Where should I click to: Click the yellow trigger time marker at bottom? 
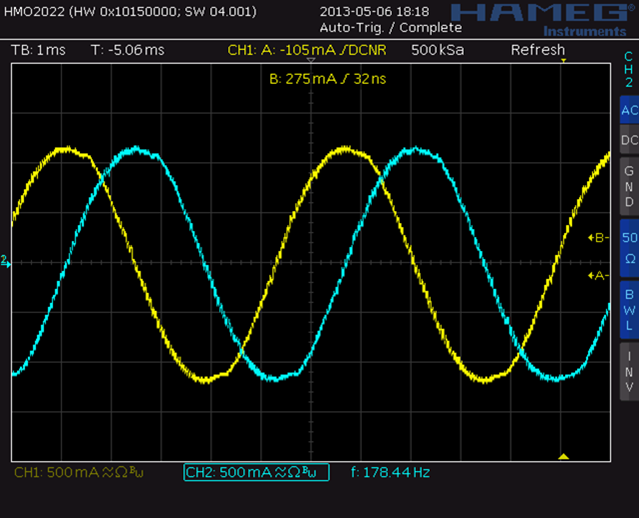(x=563, y=456)
